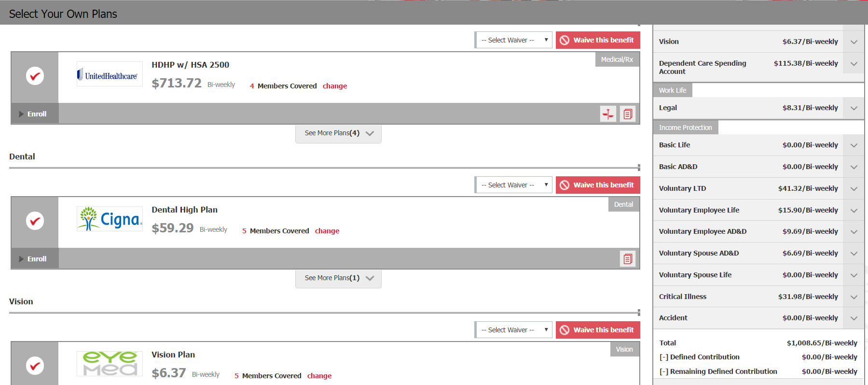
Task: Click the HDHP w/ HSA 2500 plan name
Action: (191, 65)
